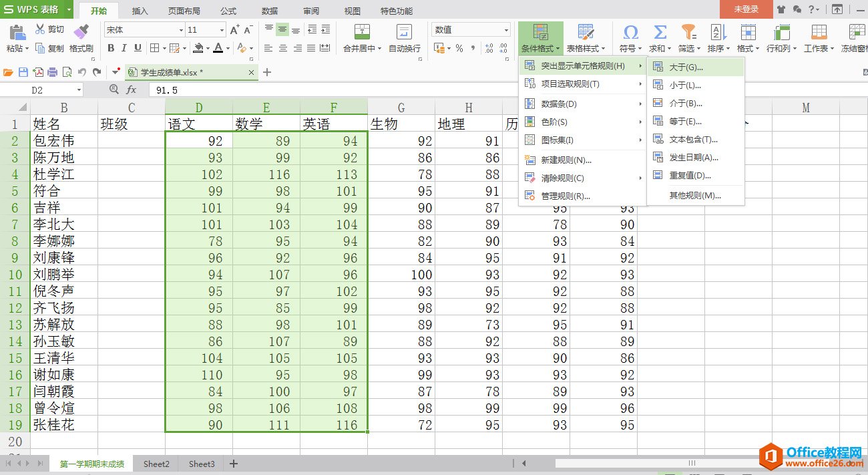Toggle bottom vertical alignment
This screenshot has height=475, width=868.
296,29
